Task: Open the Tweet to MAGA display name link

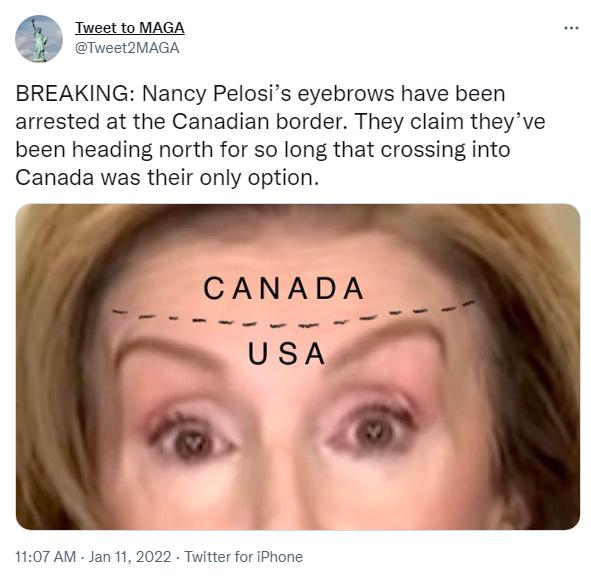Action: [x=130, y=28]
